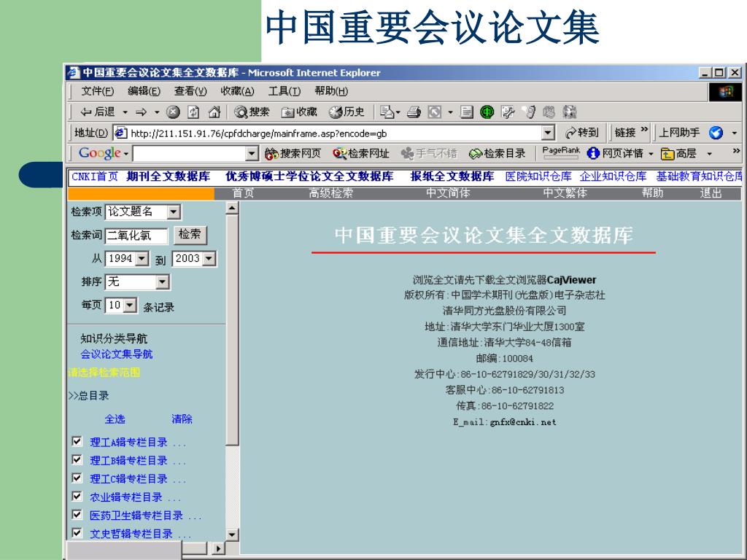Click the 检索目录 toolbar button

click(x=497, y=153)
